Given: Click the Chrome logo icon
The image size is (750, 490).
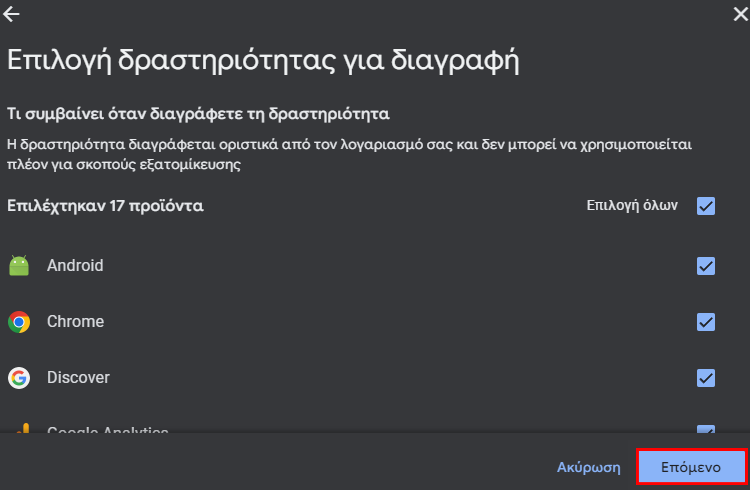Looking at the screenshot, I should point(19,322).
